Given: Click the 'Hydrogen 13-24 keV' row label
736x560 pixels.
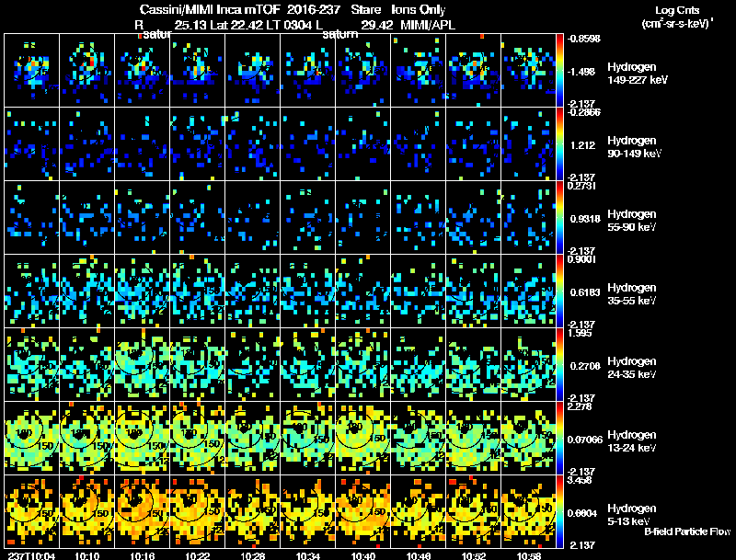Looking at the screenshot, I should tap(632, 440).
